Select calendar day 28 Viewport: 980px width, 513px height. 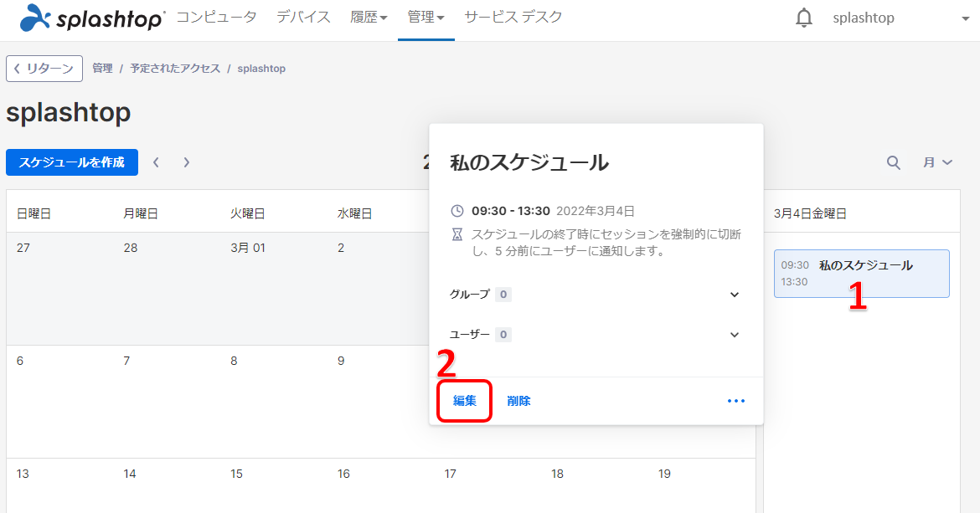(x=131, y=248)
